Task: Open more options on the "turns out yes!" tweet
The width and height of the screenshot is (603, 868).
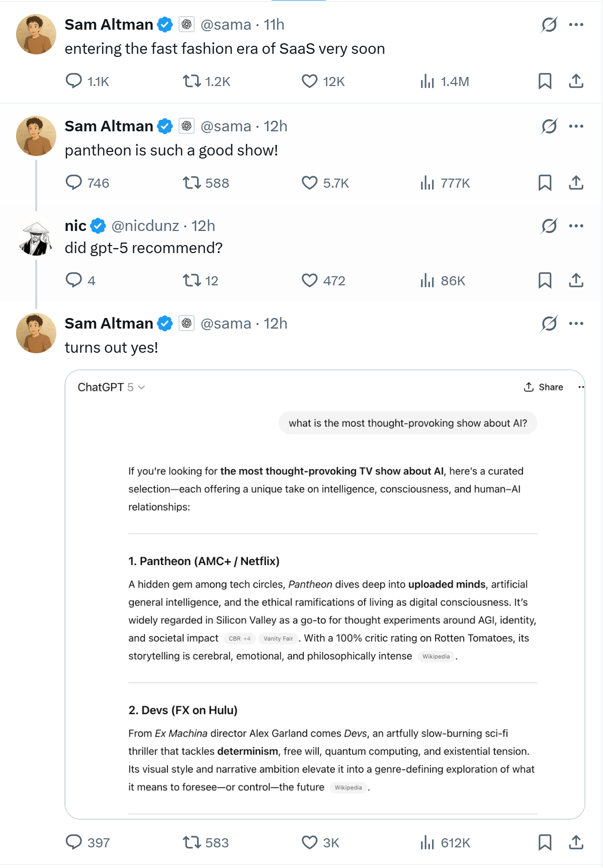Action: pyautogui.click(x=576, y=324)
